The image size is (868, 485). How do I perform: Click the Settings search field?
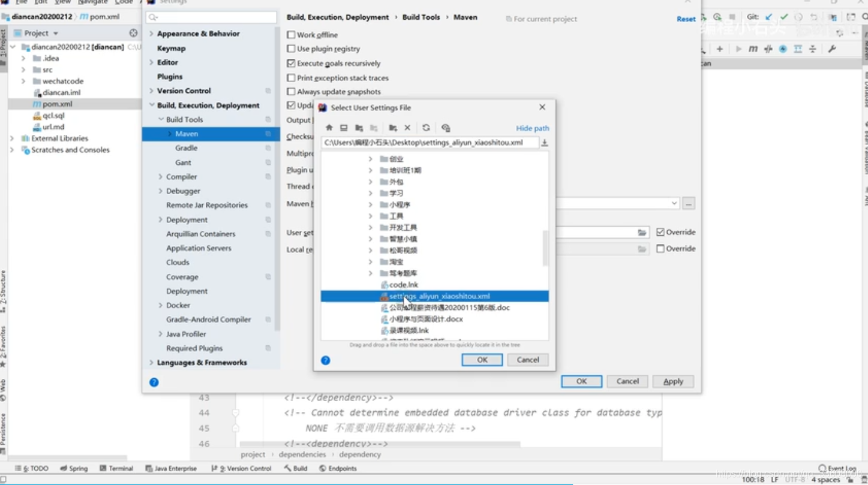211,17
